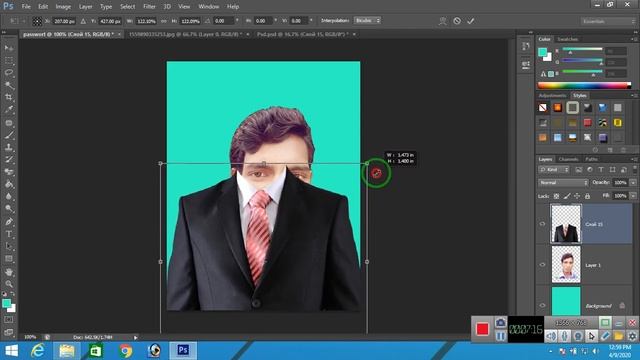Click the foreground color swatch in Color panel
The height and width of the screenshot is (360, 640).
click(x=542, y=52)
